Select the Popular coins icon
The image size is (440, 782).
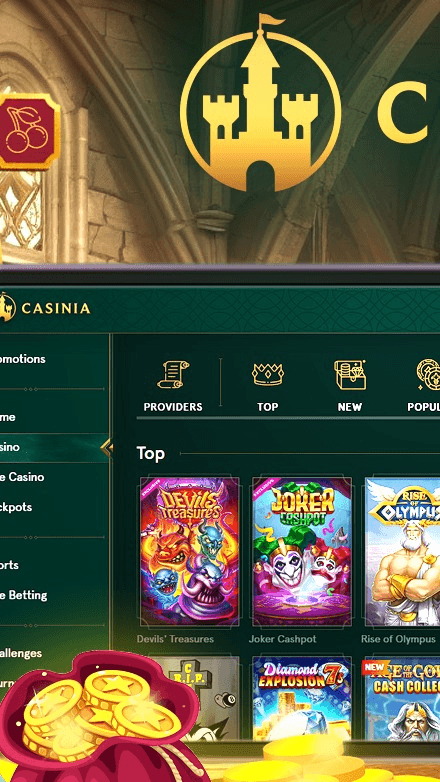tap(429, 375)
